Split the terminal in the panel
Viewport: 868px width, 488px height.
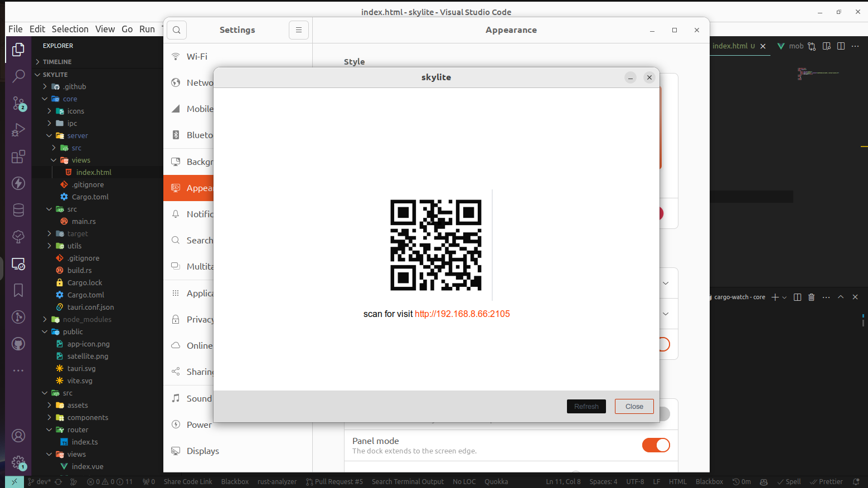click(797, 297)
